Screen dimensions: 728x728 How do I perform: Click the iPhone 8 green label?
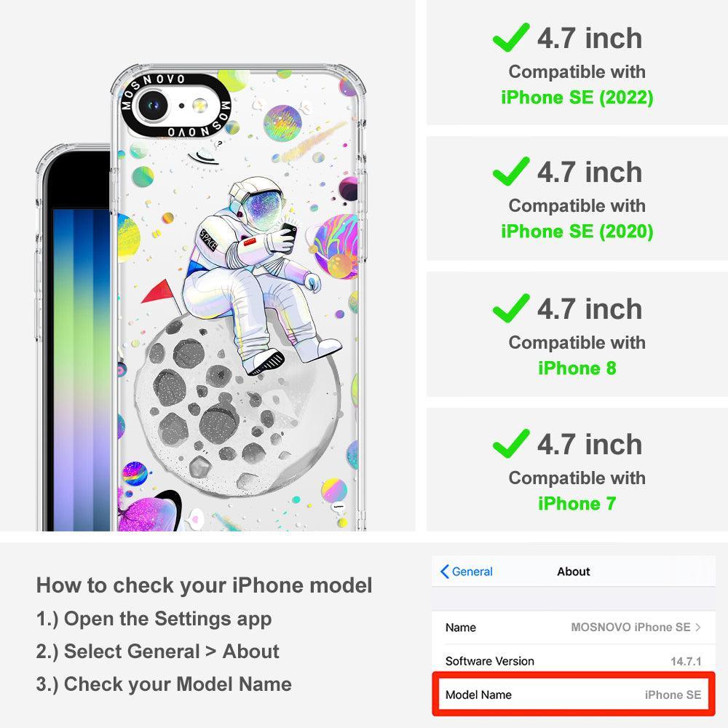[577, 368]
